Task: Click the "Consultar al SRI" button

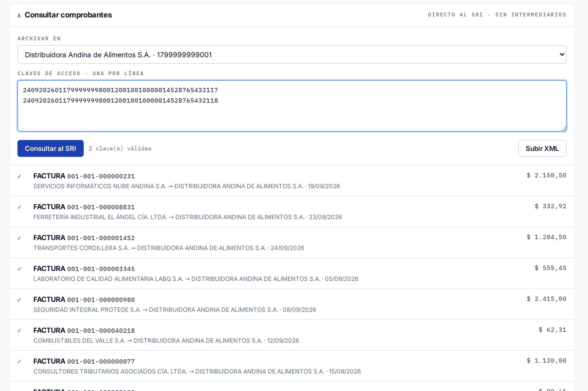Action: (51, 149)
